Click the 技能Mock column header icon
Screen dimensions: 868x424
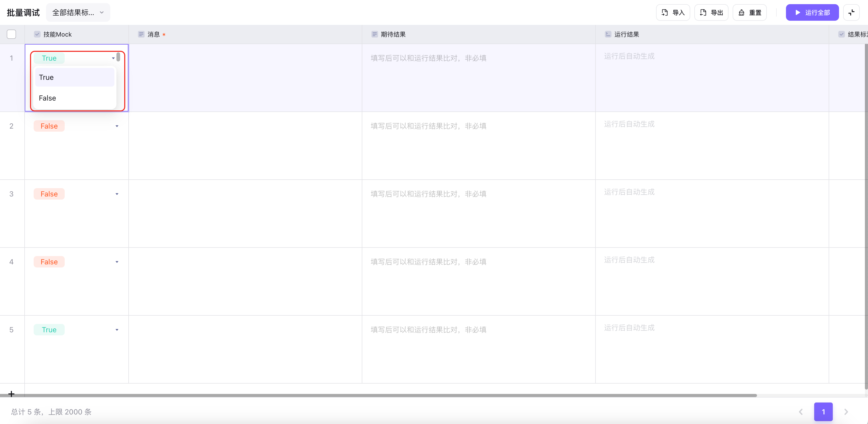point(37,34)
